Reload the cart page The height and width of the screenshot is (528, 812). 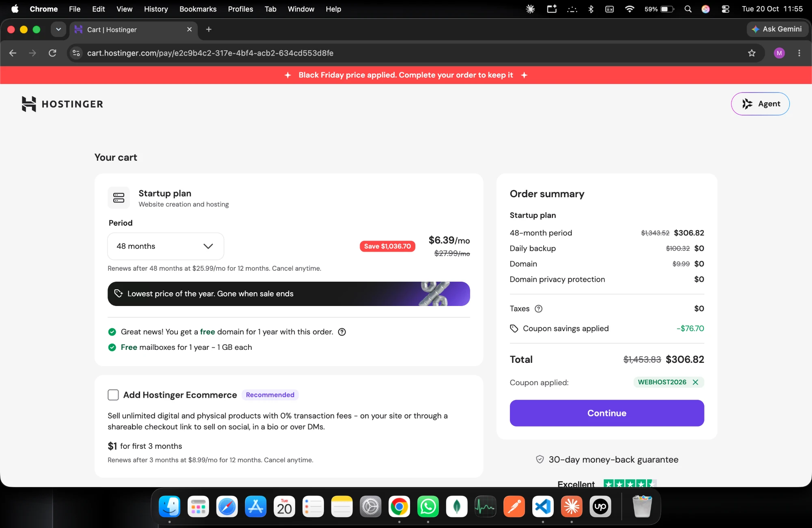pyautogui.click(x=52, y=53)
